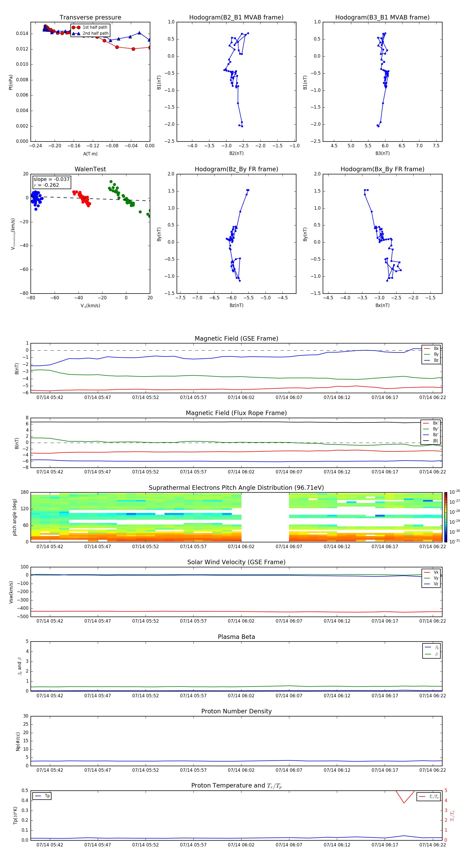Click the data gap in pitch angle spectrogram
Screen dimensions: 473x868
click(265, 517)
